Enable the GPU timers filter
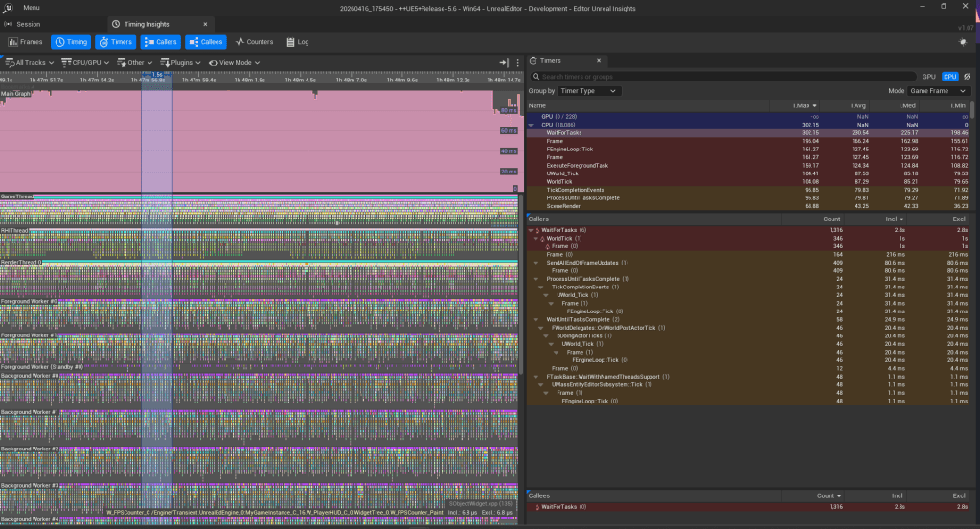This screenshot has height=529, width=980. (928, 76)
